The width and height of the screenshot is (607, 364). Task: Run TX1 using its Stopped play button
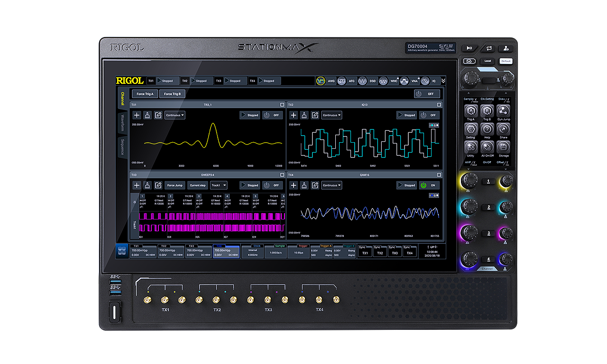(249, 115)
